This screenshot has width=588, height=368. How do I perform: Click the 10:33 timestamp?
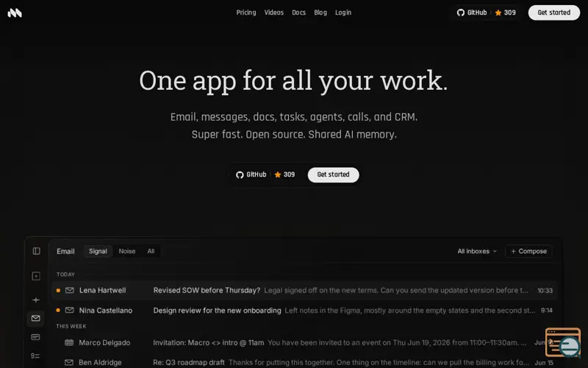click(x=545, y=290)
